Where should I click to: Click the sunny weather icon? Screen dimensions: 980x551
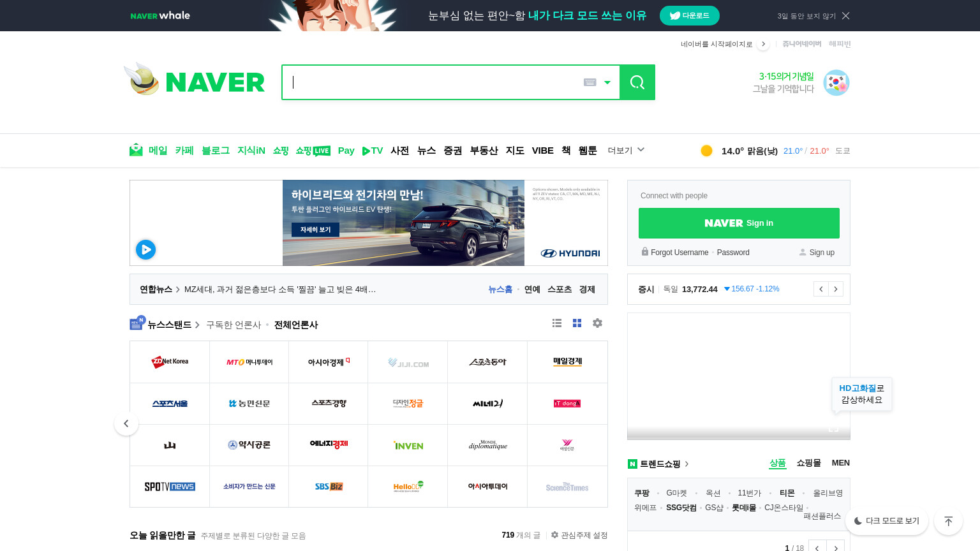pyautogui.click(x=706, y=151)
